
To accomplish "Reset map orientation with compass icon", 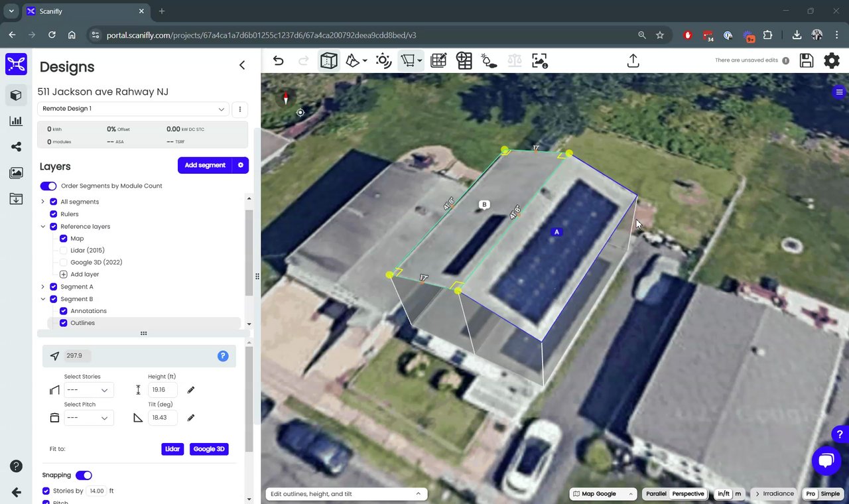I will point(286,98).
